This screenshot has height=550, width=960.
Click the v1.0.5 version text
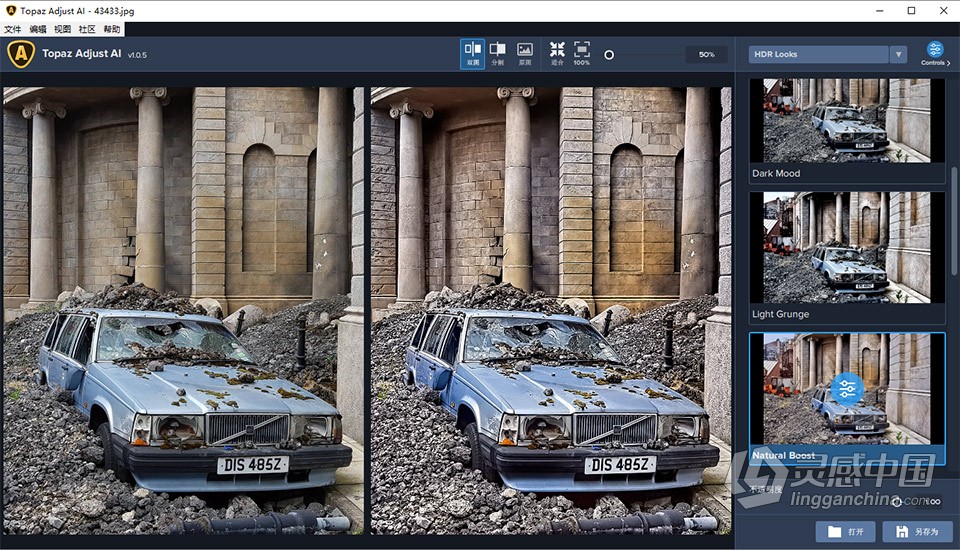pos(137,55)
